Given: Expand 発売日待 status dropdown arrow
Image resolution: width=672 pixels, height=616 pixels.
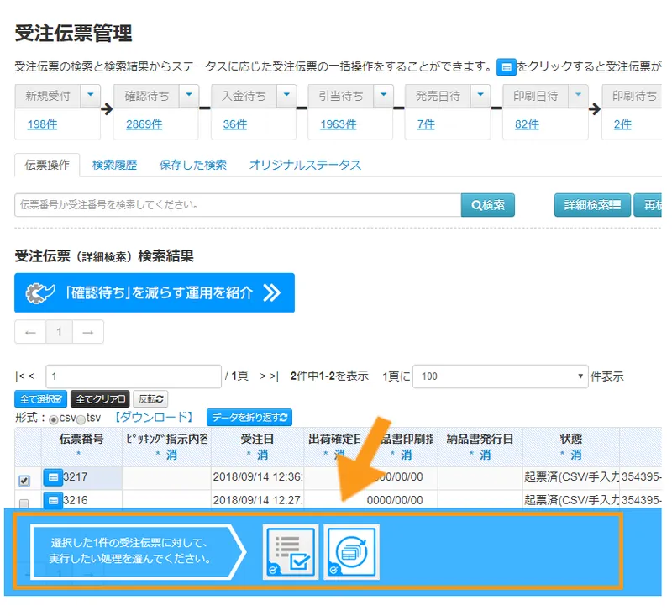Looking at the screenshot, I should click(480, 95).
